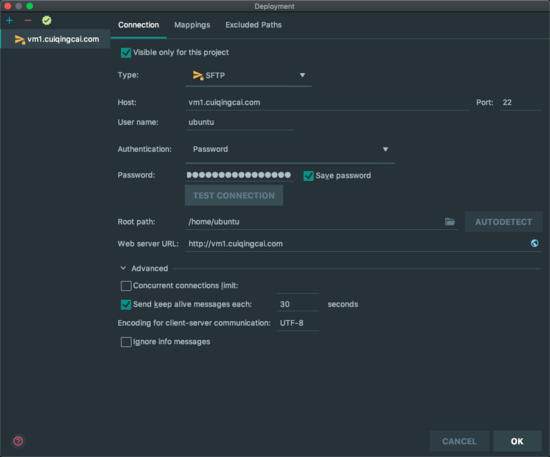This screenshot has height=457, width=550.
Task: Switch to the Excluded Paths tab
Action: coord(253,25)
